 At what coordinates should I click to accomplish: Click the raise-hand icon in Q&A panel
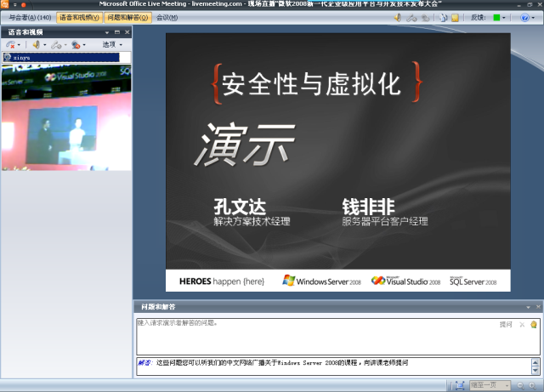(x=533, y=324)
